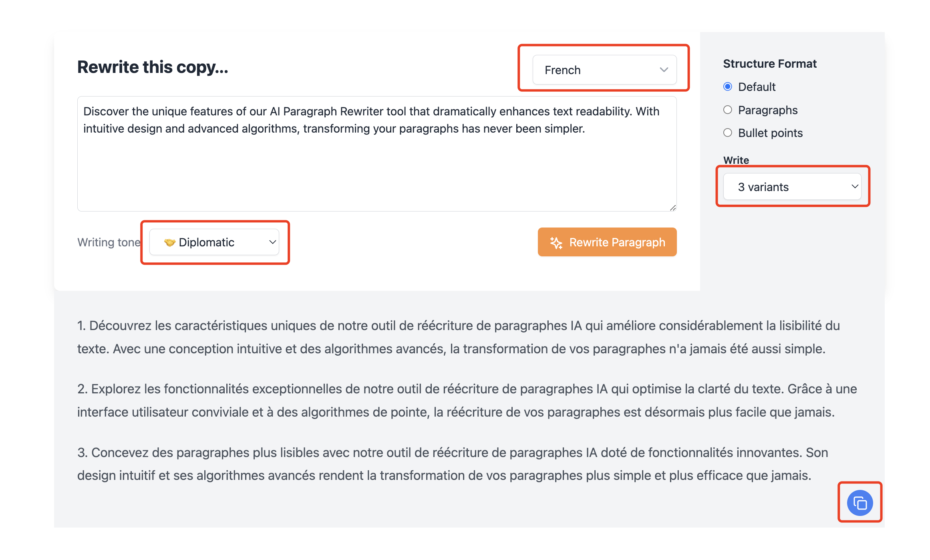This screenshot has height=560, width=930.
Task: Select the Bullet points structure format
Action: tap(727, 133)
